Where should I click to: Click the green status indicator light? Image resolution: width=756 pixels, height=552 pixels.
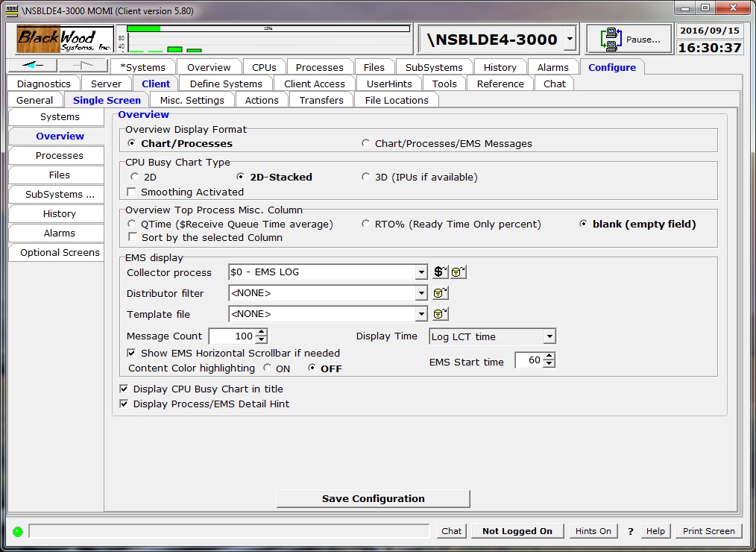(17, 531)
